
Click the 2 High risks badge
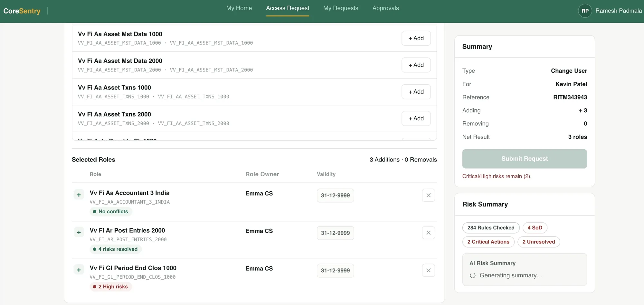point(111,287)
